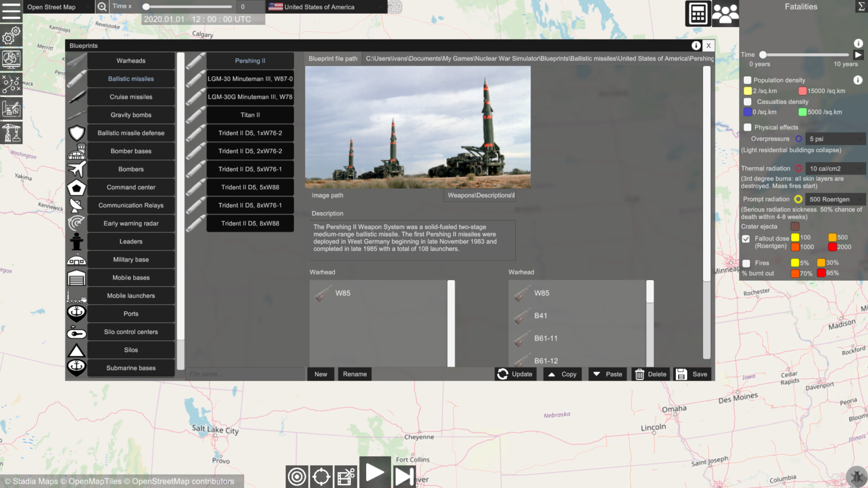Open the scenario planning icon in left sidebar

click(x=11, y=84)
